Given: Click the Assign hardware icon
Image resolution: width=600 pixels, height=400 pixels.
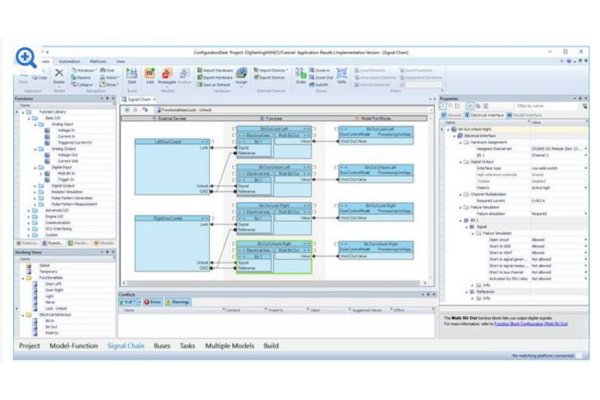Looking at the screenshot, I should 241,73.
